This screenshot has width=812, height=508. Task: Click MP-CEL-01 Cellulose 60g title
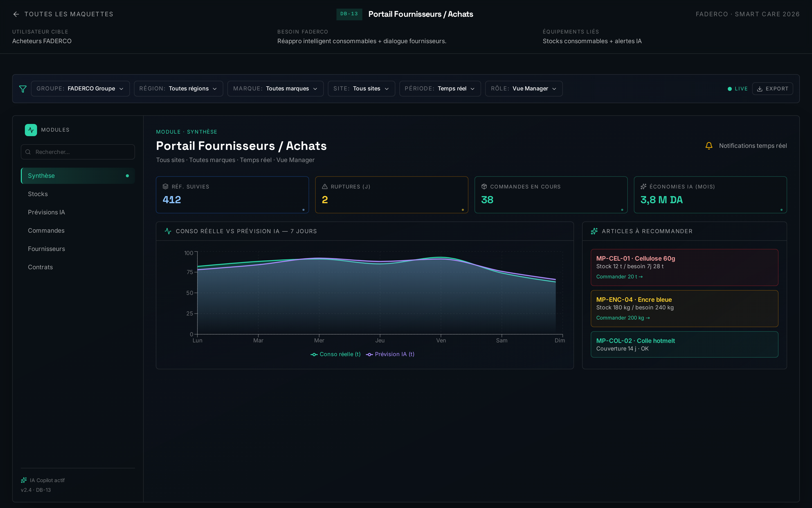tap(635, 258)
